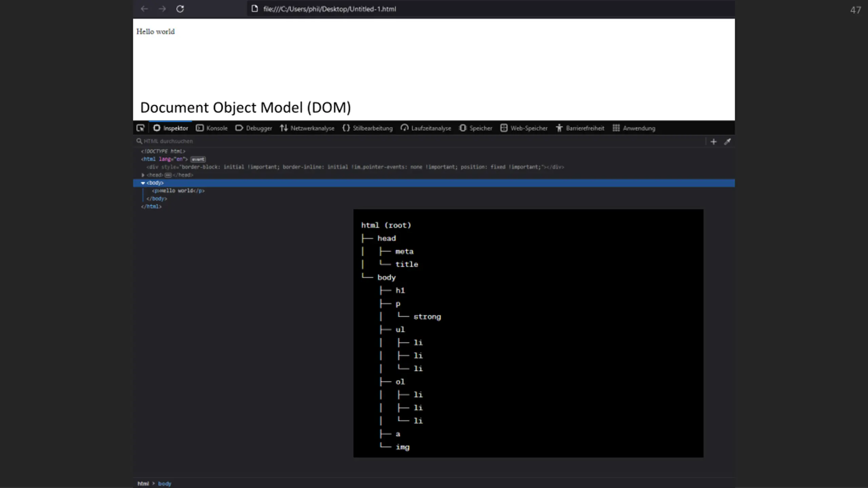Click the browser forward arrow
This screenshot has width=868, height=488.
point(162,9)
